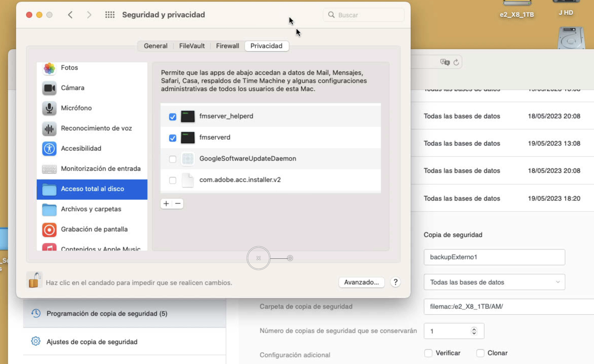This screenshot has width=594, height=364.
Task: Open the Micrófono privacy section
Action: pos(49,108)
